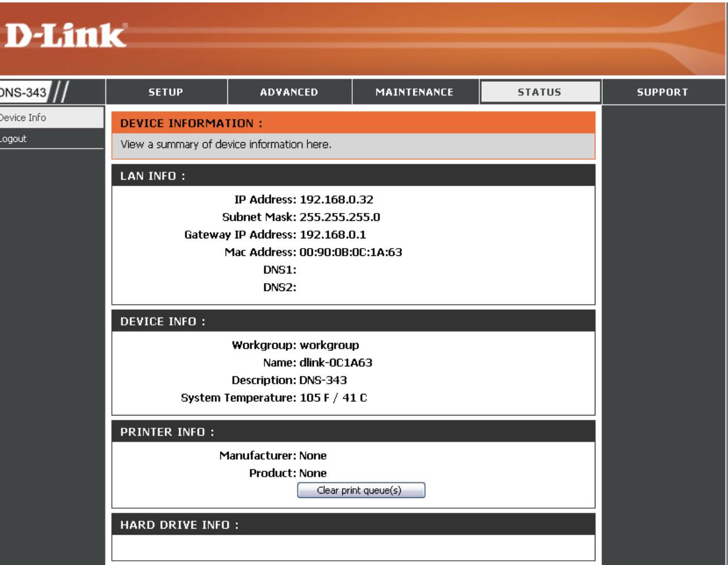Open the SETUP tab

coord(167,92)
